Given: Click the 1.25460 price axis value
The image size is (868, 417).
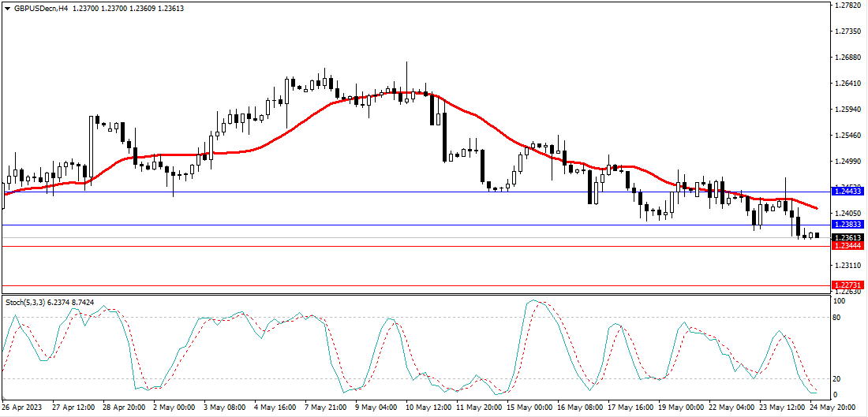Looking at the screenshot, I should pyautogui.click(x=848, y=136).
